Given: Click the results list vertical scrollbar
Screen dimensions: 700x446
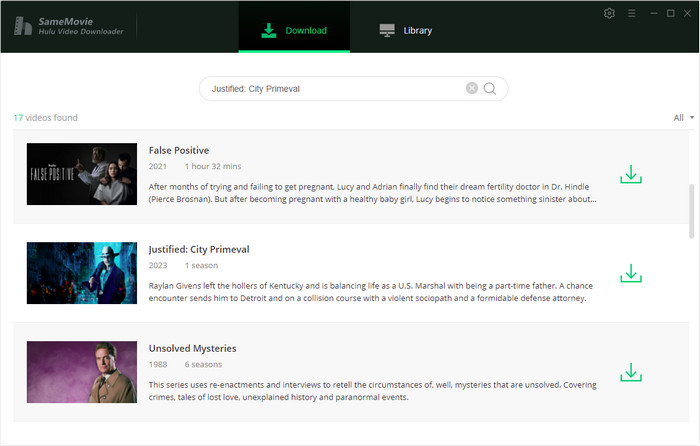Looking at the screenshot, I should coord(691,210).
